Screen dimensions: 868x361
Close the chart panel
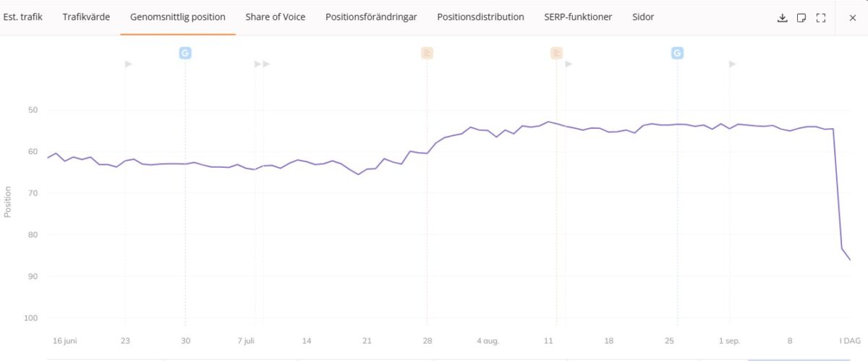(x=852, y=17)
